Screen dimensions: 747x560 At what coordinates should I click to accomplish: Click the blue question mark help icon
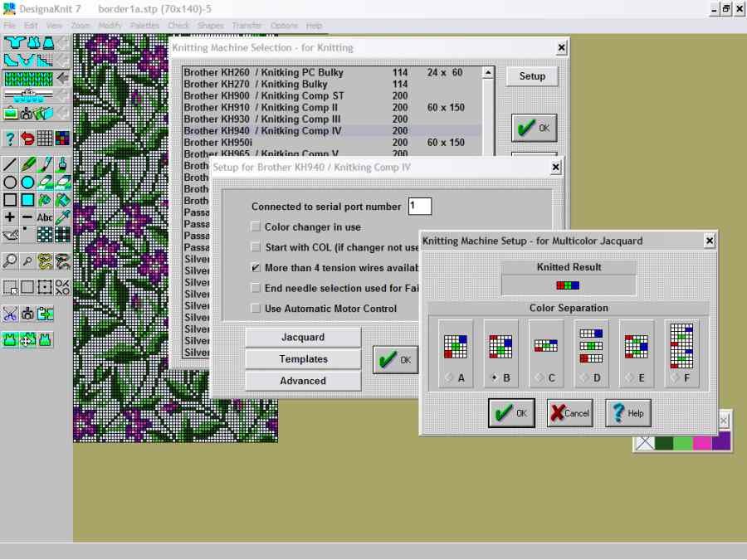coord(10,138)
